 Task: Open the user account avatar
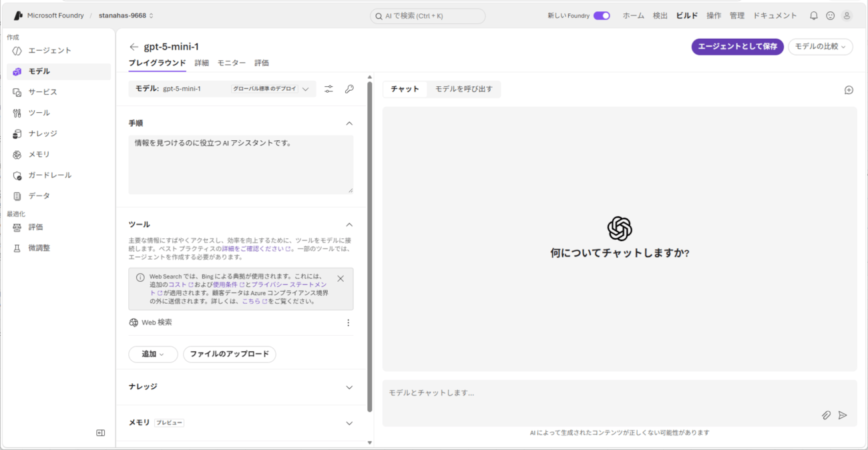pos(847,15)
